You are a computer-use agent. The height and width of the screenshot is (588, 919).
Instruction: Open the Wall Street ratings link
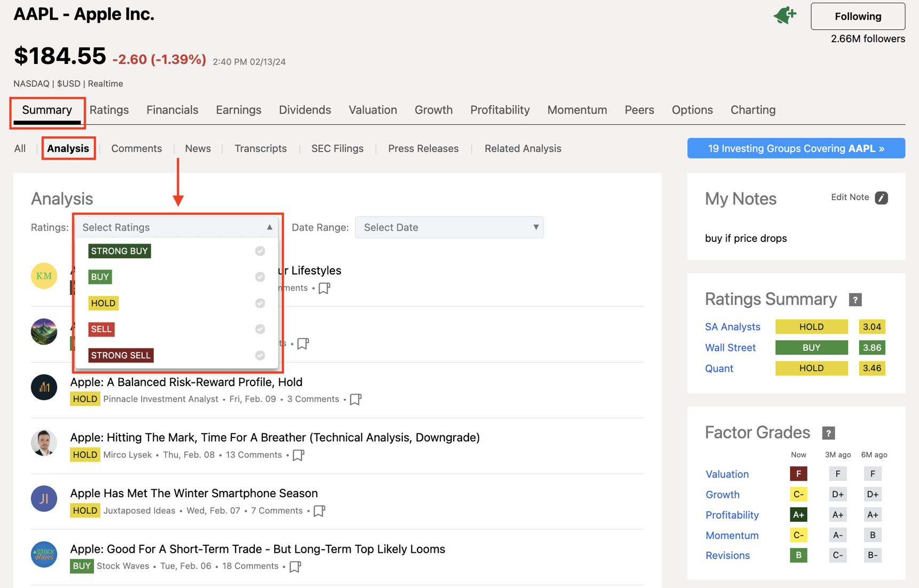tap(730, 347)
